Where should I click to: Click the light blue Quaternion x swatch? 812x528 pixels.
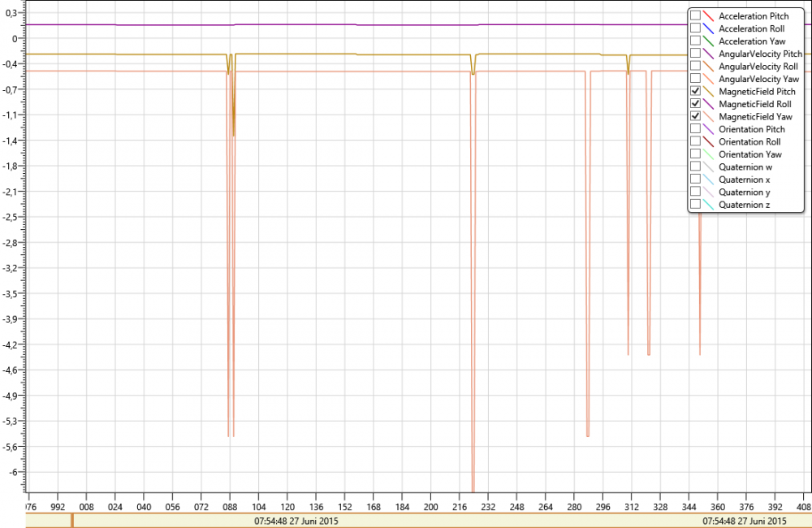click(709, 180)
